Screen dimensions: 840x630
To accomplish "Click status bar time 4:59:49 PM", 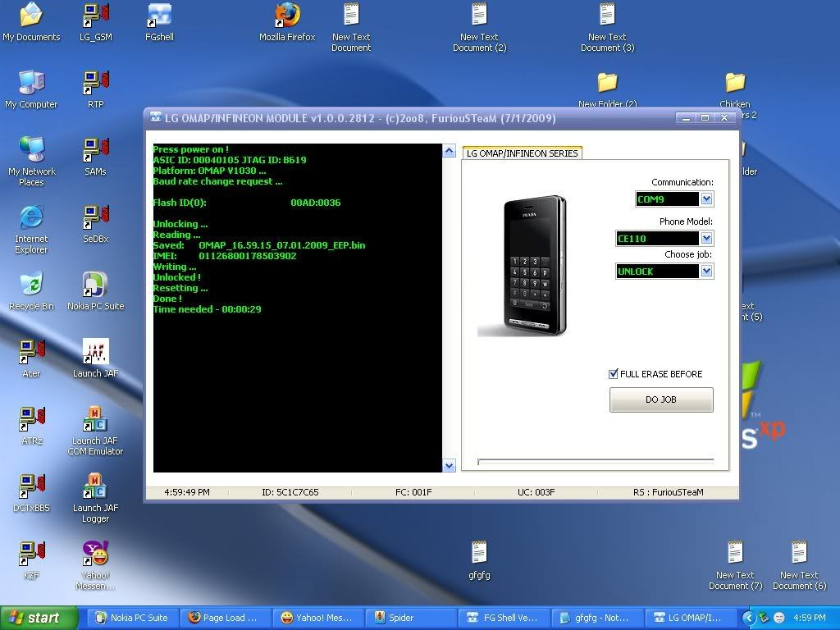I will [187, 492].
